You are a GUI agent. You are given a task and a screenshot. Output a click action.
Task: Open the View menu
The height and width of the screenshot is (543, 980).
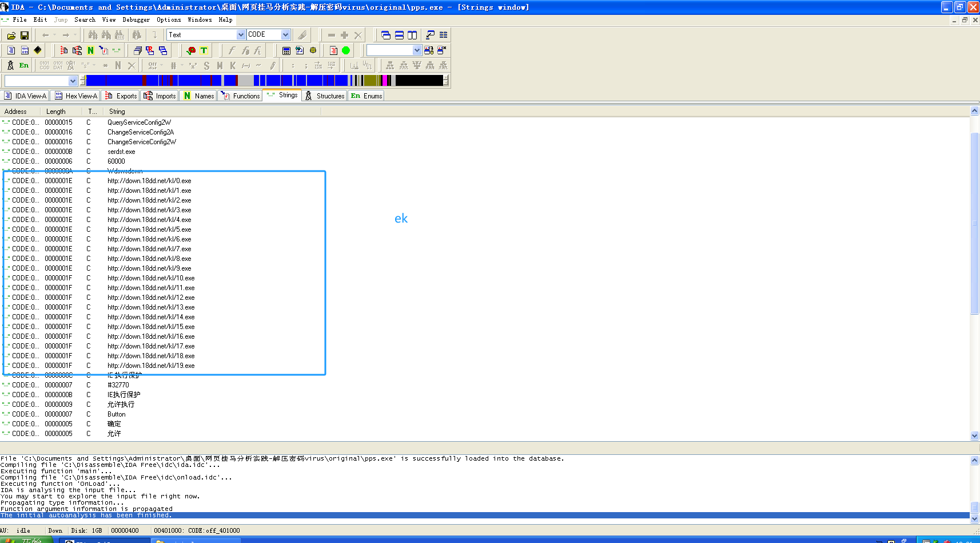[x=109, y=19]
